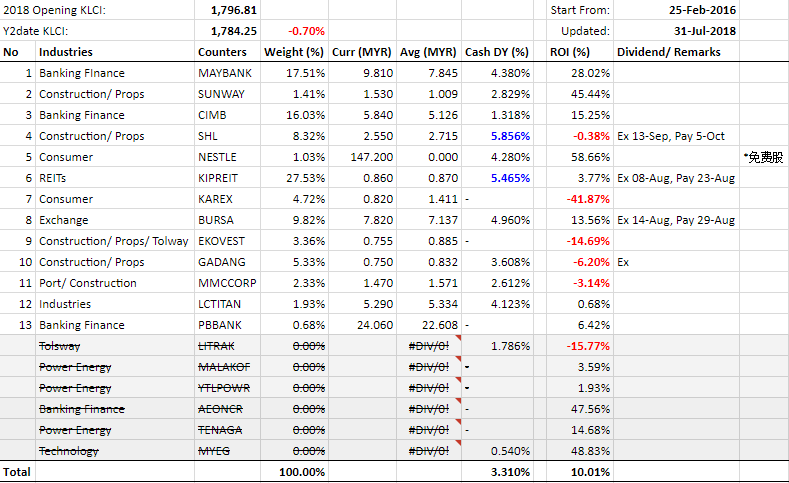Click the Total row label
The image size is (789, 483).
click(17, 472)
